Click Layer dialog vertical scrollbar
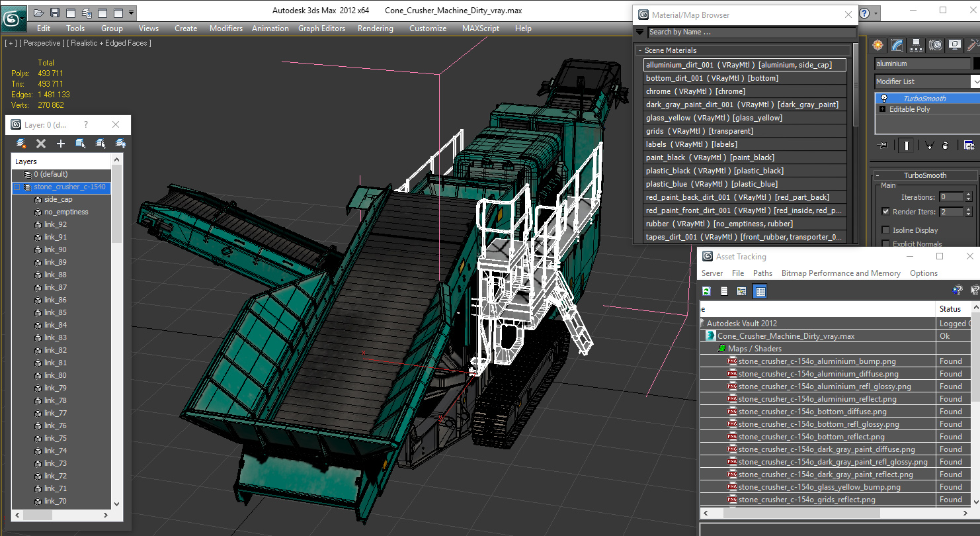Screen dimensions: 980x536 pyautogui.click(x=117, y=331)
